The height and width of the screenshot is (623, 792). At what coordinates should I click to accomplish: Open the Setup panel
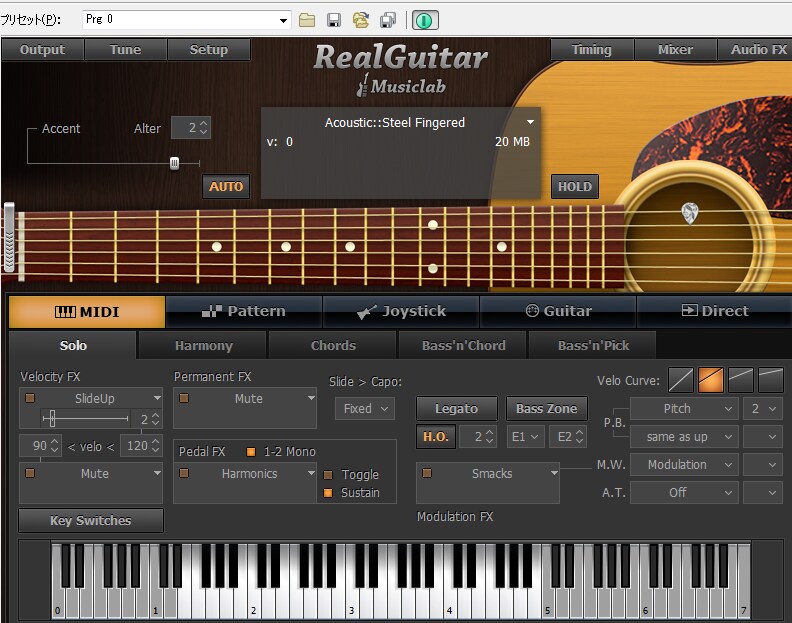pos(209,50)
